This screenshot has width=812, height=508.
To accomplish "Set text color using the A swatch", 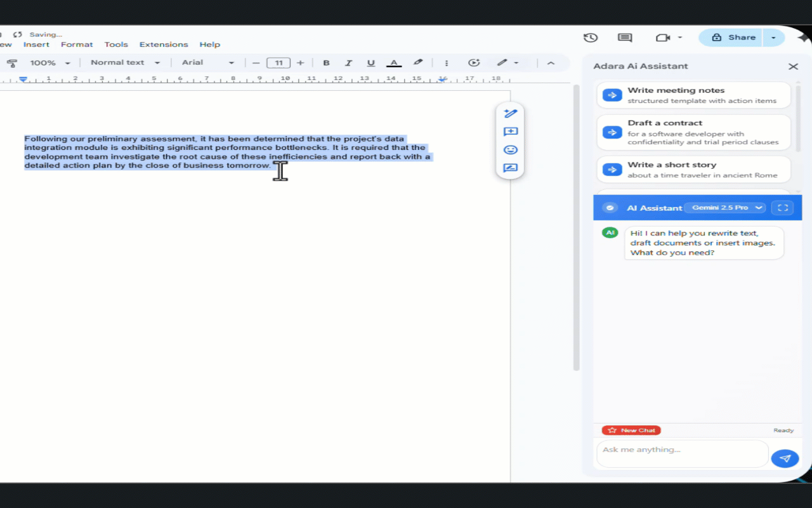I will click(x=394, y=62).
